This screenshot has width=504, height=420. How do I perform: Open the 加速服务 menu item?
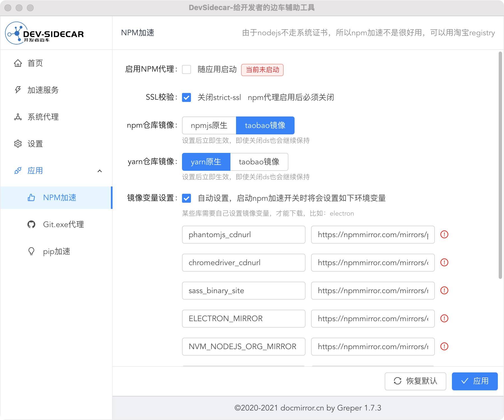56,90
